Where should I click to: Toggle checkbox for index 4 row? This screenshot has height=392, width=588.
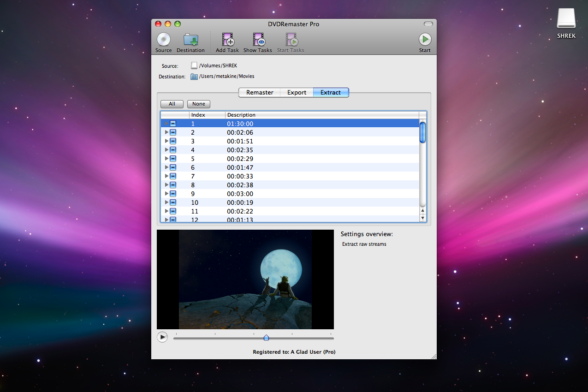(x=173, y=150)
